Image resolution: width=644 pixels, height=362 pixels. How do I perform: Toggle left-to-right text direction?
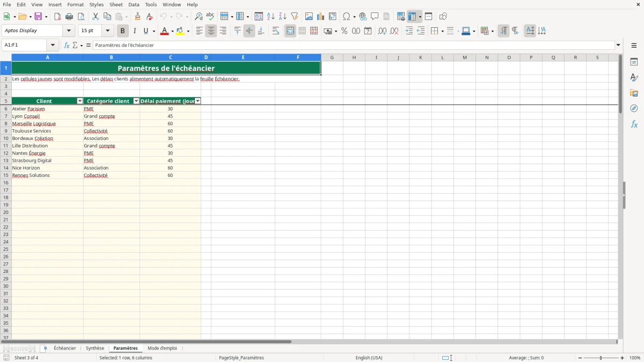coord(503,31)
